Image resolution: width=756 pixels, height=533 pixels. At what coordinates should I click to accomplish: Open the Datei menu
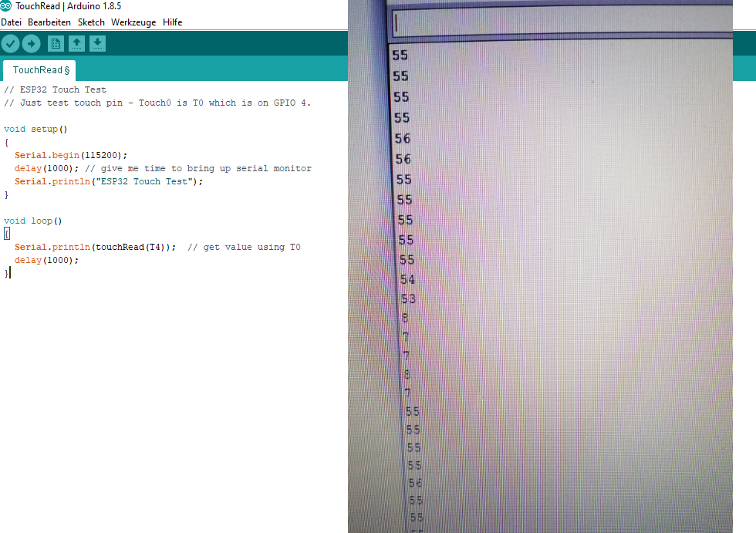[11, 22]
